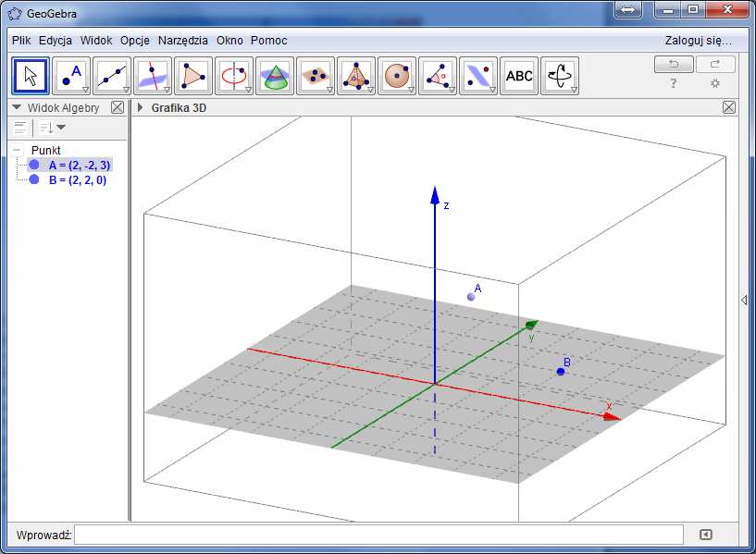756x554 pixels.
Task: Expand the Grafika 3D style bar triangle
Action: coord(141,107)
